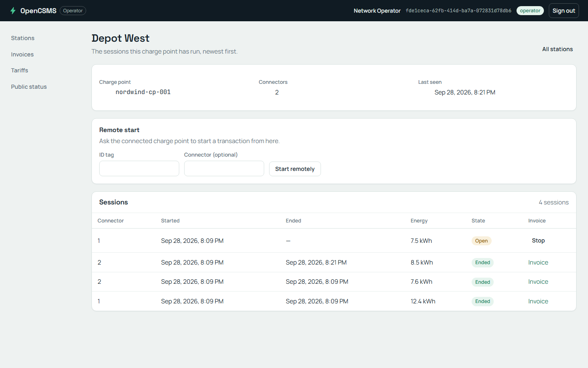The width and height of the screenshot is (588, 368).
Task: Click the 7.5 kWh energy value
Action: 421,241
